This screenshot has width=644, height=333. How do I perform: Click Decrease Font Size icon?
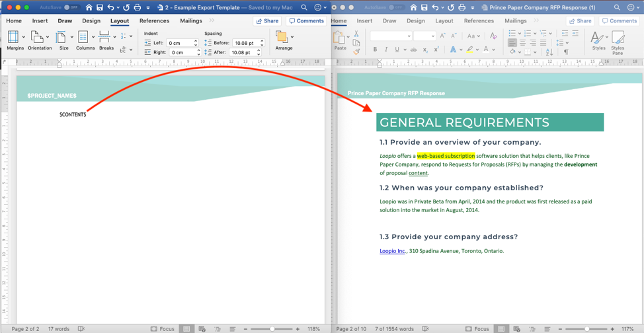[454, 36]
